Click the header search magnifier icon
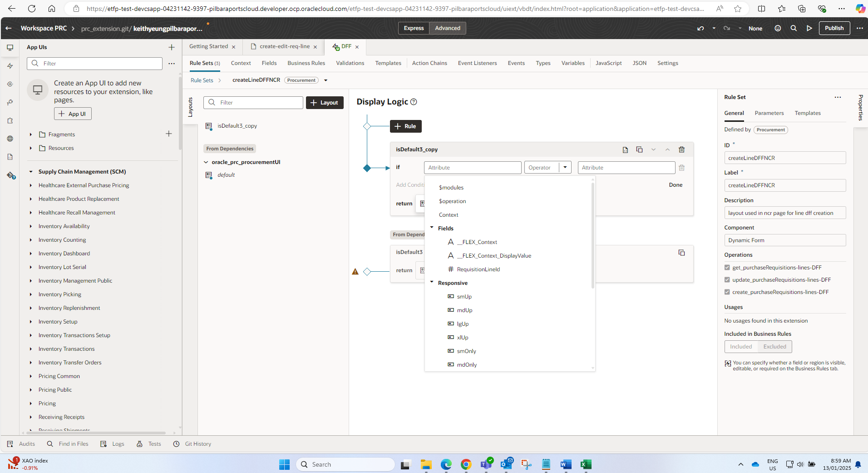Image resolution: width=868 pixels, height=473 pixels. [794, 28]
